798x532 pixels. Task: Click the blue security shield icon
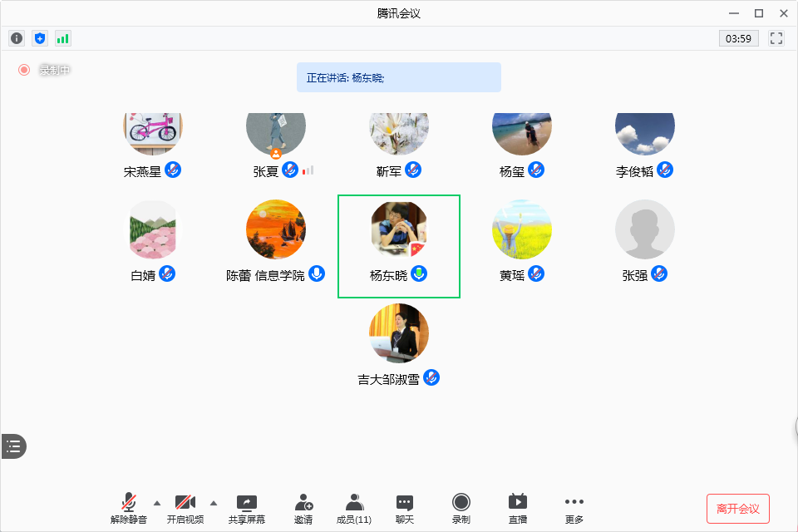(40, 38)
